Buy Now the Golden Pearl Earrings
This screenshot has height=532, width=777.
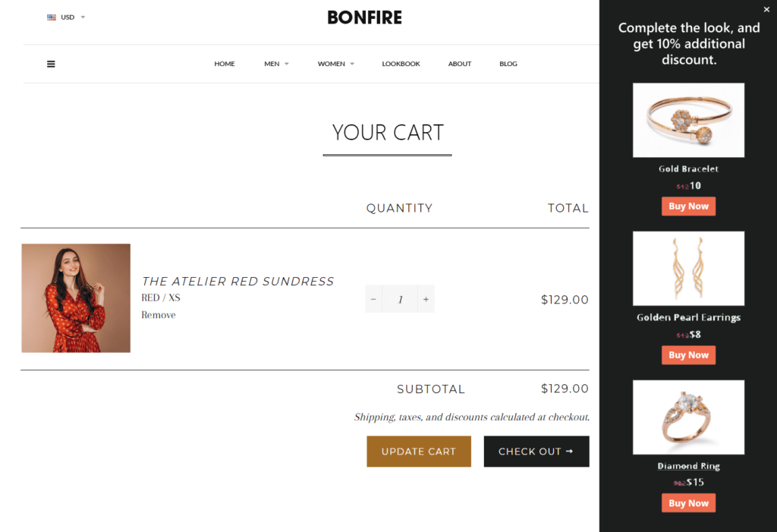(x=688, y=354)
